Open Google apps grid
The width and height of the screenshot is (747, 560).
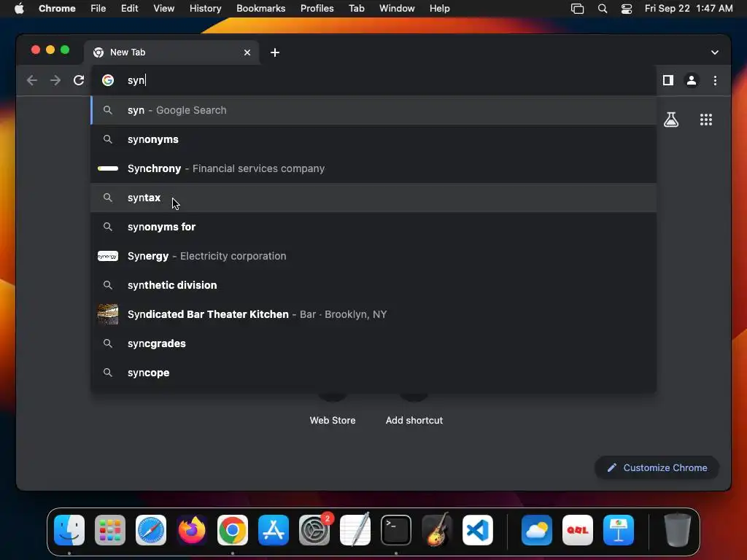point(706,120)
